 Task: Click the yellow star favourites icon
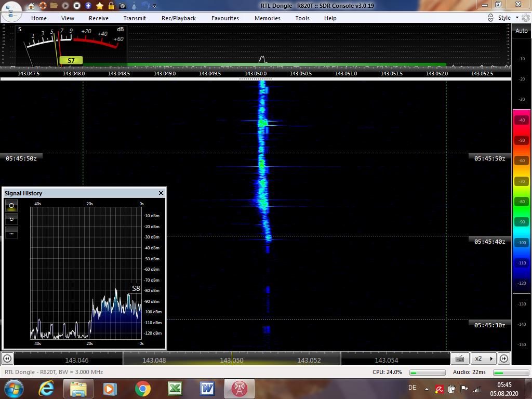pos(100,5)
